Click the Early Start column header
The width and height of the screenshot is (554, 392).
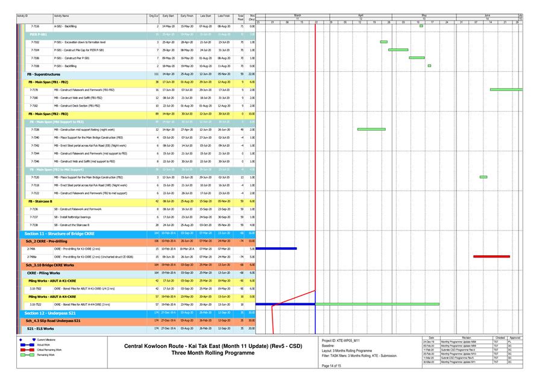point(168,15)
